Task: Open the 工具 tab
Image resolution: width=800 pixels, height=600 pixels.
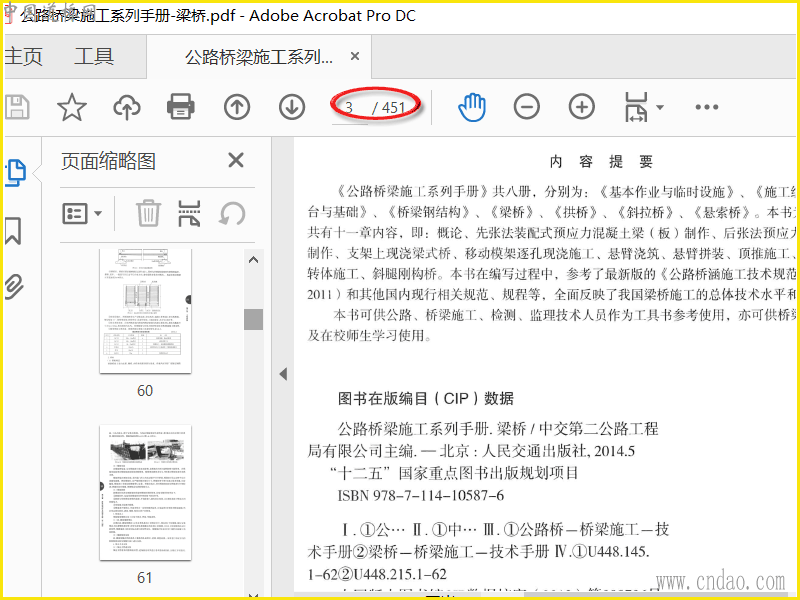Action: (94, 57)
